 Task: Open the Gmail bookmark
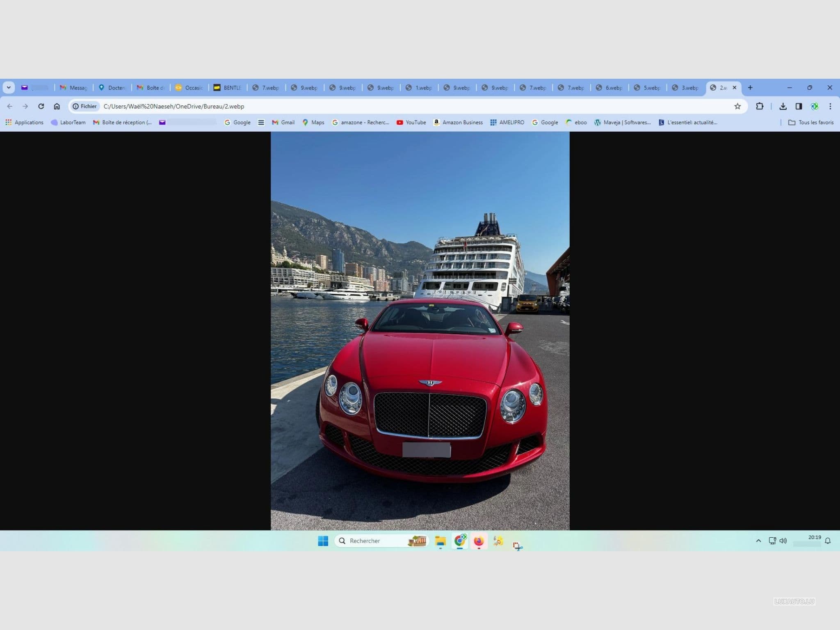283,122
